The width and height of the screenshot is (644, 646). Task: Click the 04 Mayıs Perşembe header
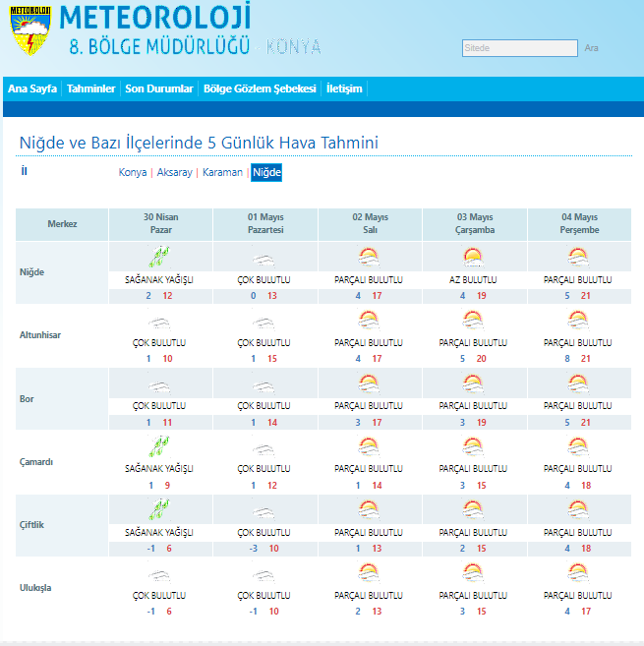coord(579,224)
